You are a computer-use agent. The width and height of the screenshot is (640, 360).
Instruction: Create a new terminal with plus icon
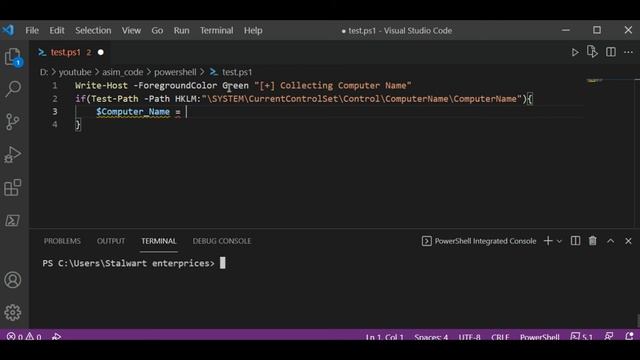point(548,241)
